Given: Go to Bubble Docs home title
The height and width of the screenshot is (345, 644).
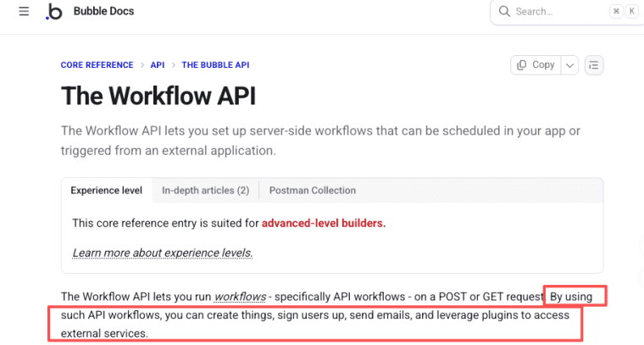Looking at the screenshot, I should [103, 11].
